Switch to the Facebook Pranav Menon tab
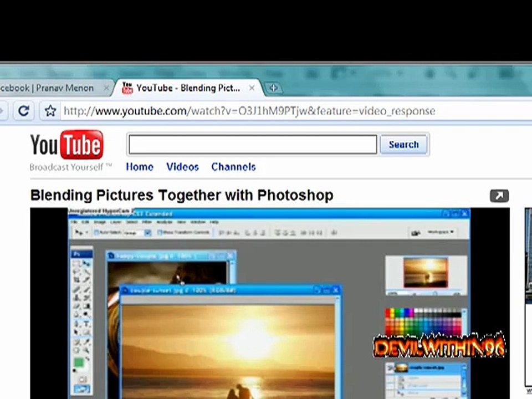 pos(54,88)
